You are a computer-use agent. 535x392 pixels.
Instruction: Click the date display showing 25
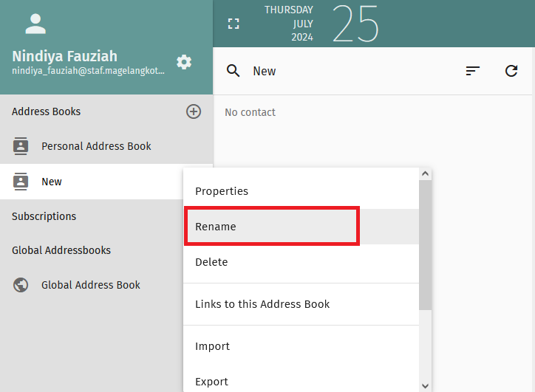(x=355, y=24)
